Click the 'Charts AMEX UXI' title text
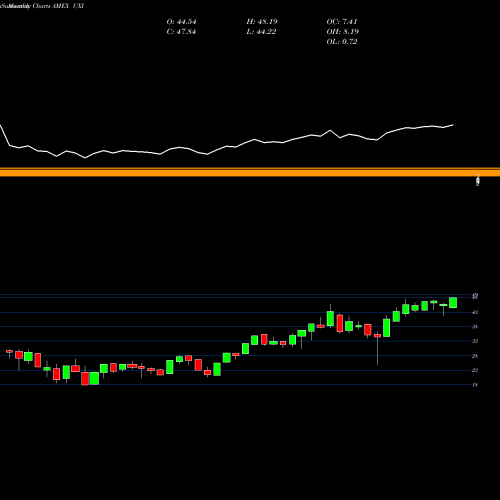 [x=58, y=6]
